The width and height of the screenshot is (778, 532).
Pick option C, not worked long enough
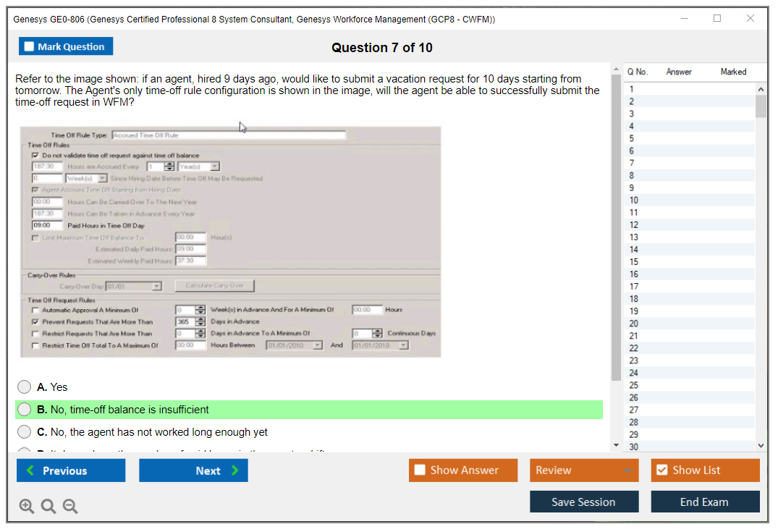click(25, 432)
